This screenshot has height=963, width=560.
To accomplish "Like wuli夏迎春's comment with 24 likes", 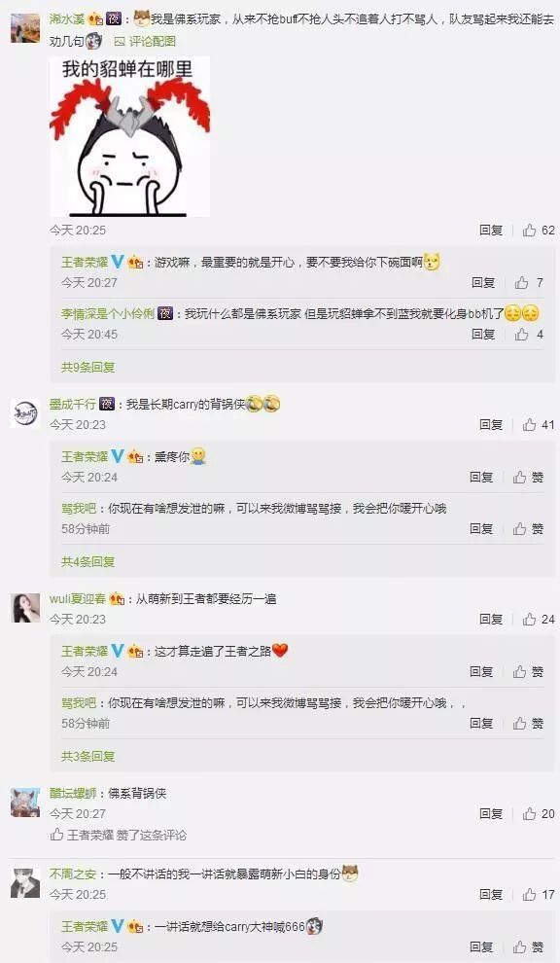I will (539, 619).
